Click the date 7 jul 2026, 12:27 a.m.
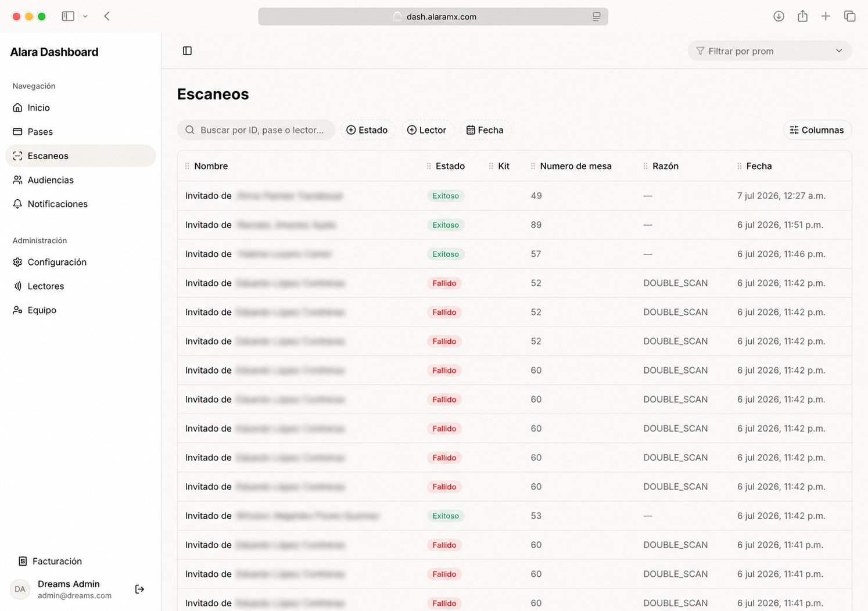 [781, 196]
